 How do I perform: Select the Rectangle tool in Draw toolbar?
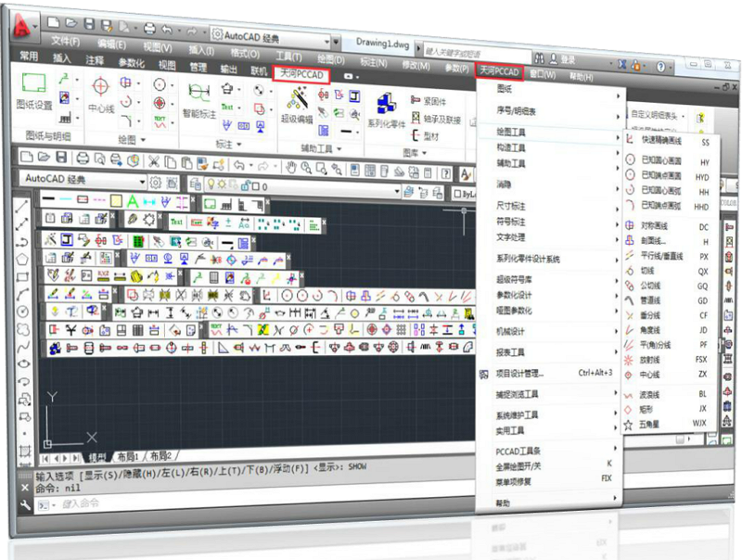pyautogui.click(x=22, y=276)
